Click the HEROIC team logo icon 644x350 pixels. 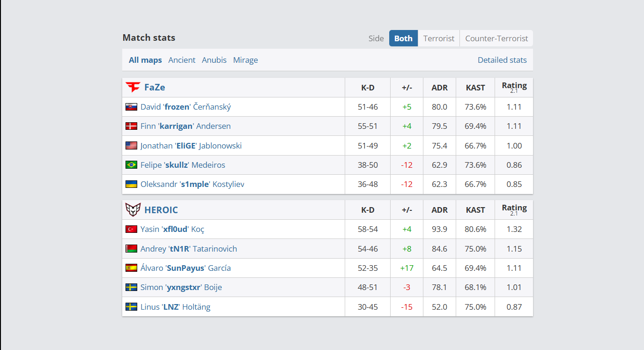point(133,209)
